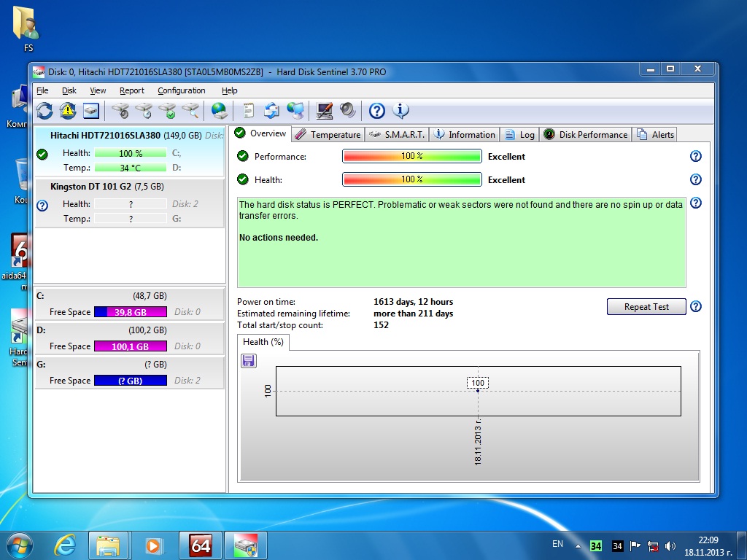Click the 'more than 211 days' lifetime value

413,314
